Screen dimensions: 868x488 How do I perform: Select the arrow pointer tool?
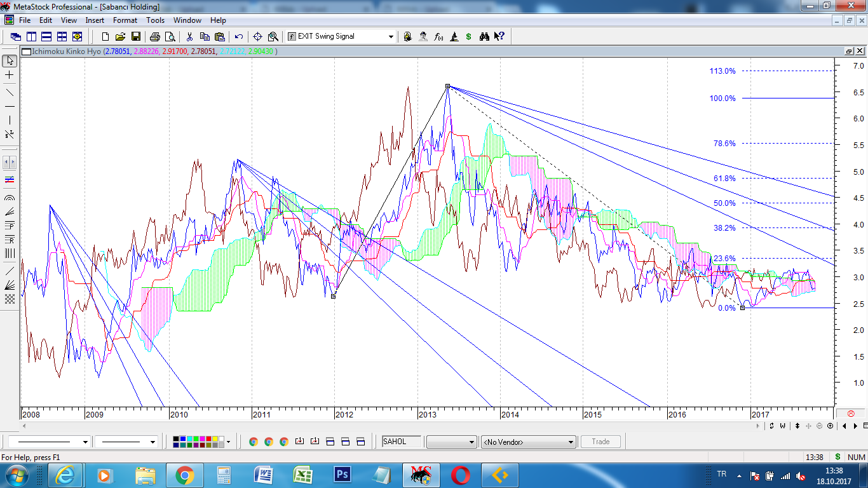[10, 61]
